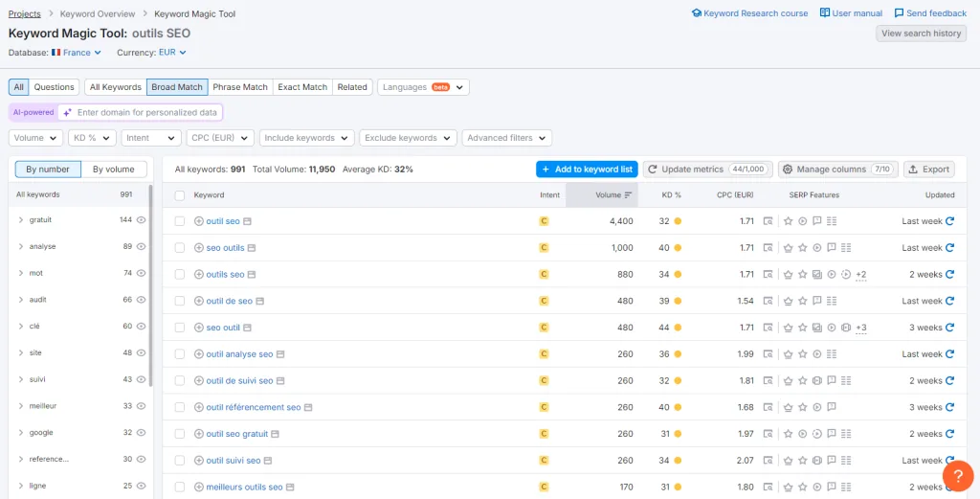Open SERP snapshot icon beside 'outil seo'

coord(247,221)
